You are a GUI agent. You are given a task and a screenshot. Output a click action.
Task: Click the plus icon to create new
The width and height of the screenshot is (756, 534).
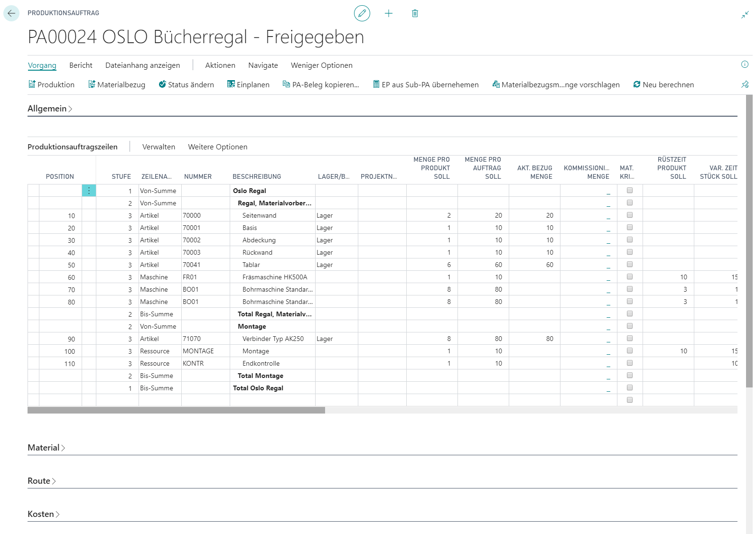[x=389, y=13]
